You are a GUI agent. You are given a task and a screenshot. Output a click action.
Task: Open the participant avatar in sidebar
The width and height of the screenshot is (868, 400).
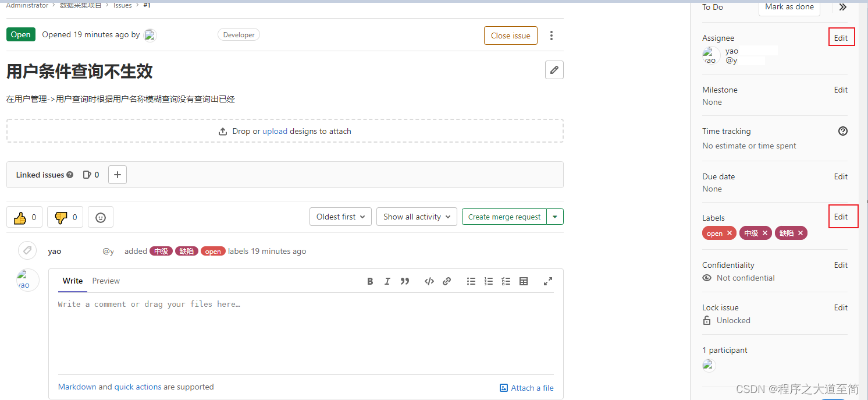709,366
